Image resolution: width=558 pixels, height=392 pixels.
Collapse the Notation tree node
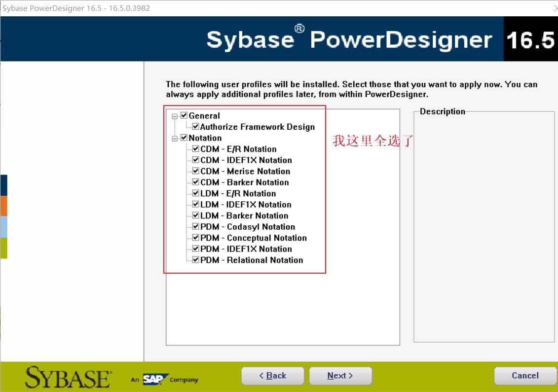(x=175, y=139)
